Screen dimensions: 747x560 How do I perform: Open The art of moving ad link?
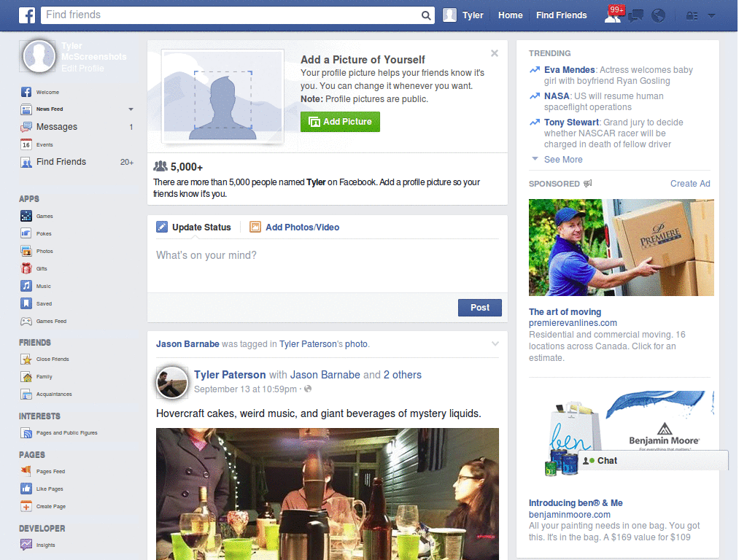[565, 312]
